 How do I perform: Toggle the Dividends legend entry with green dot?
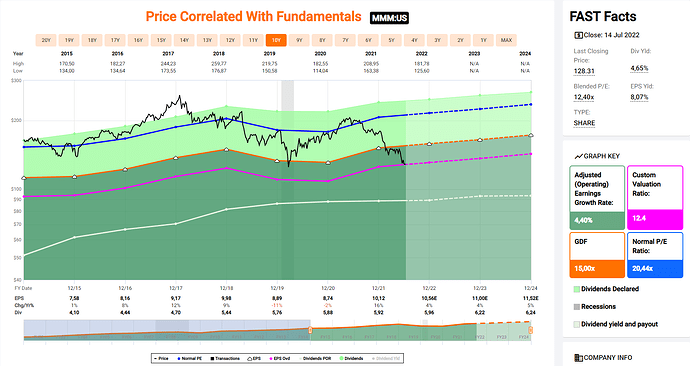(351, 359)
